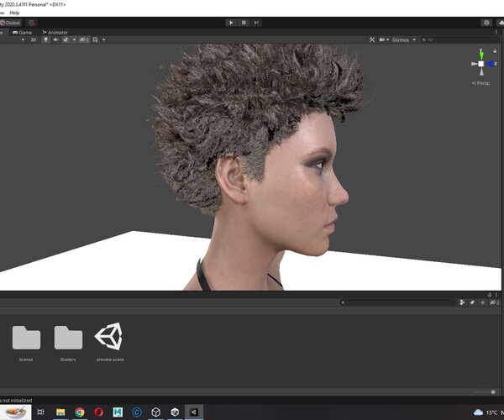Click the Step frame button

click(256, 23)
